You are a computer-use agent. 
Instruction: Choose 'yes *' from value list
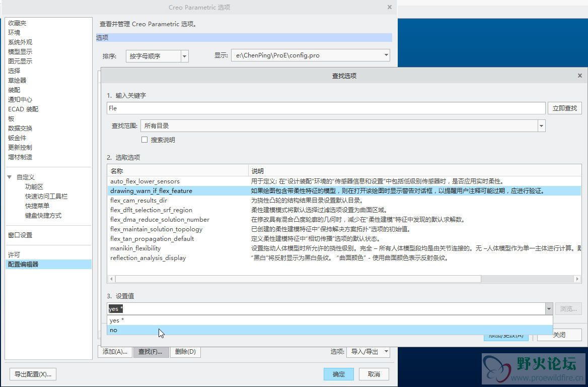tap(330, 320)
